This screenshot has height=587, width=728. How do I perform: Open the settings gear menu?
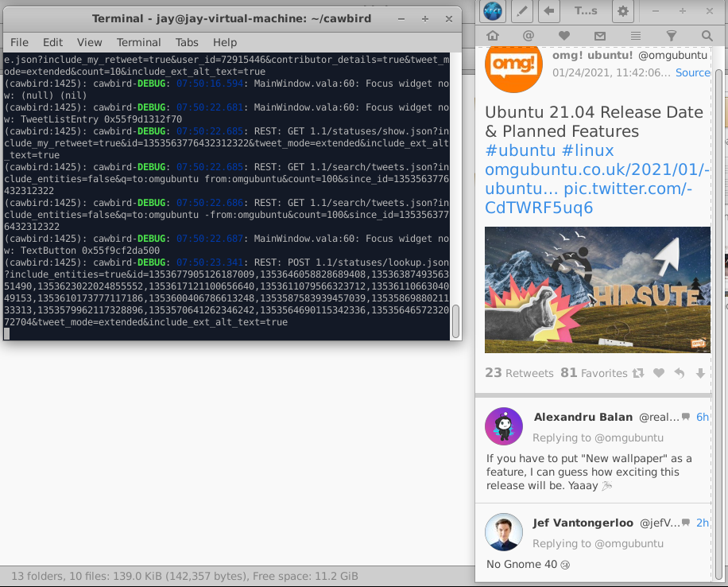click(623, 10)
